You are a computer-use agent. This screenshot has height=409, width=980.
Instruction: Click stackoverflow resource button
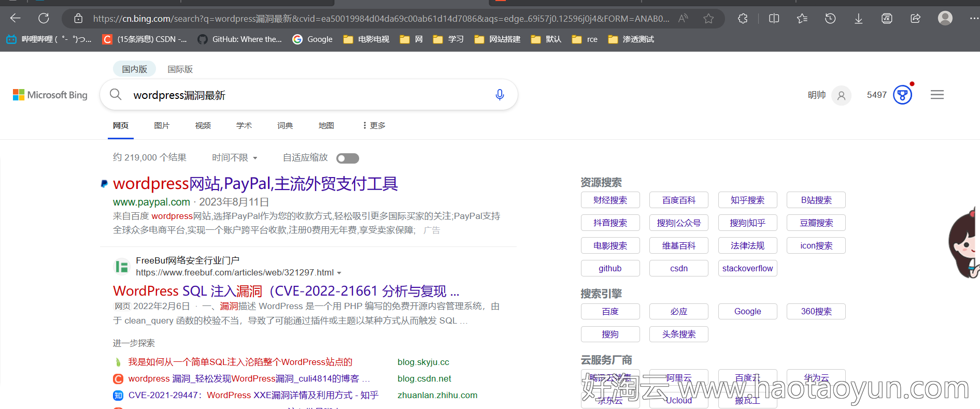click(x=748, y=268)
